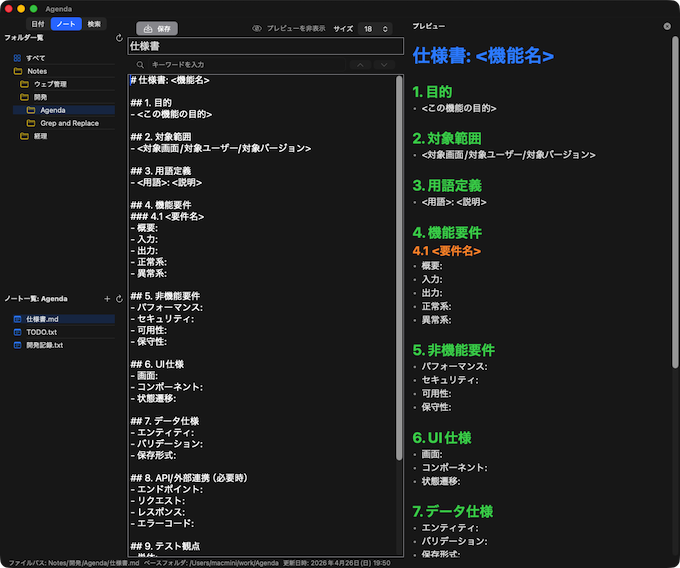Select the すべて grid icon item
680x568 pixels.
[x=35, y=58]
